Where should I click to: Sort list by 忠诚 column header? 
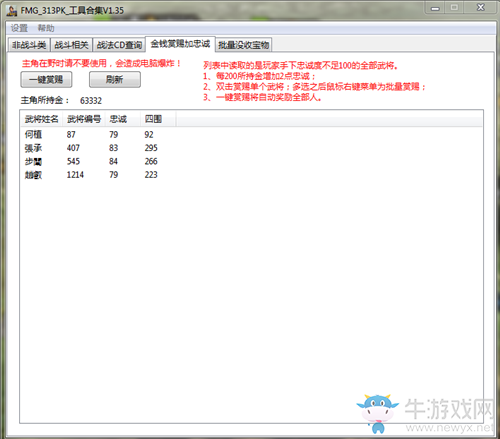click(123, 119)
